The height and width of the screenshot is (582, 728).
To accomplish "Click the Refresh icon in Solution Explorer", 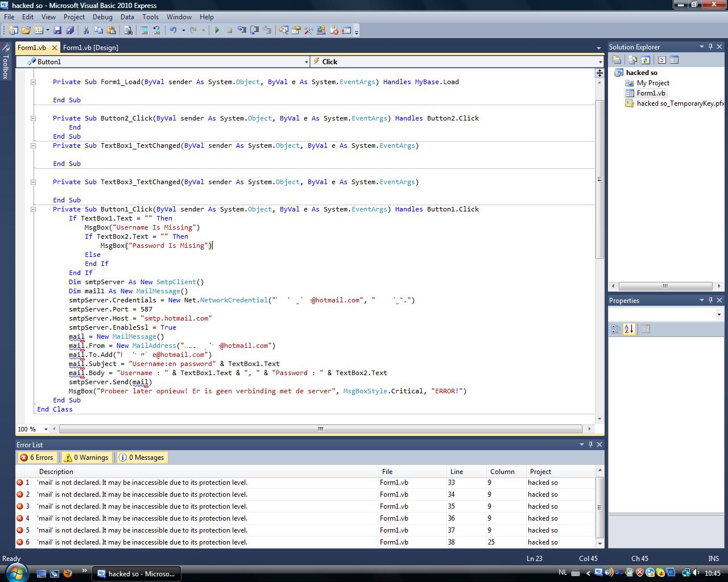I will (646, 60).
